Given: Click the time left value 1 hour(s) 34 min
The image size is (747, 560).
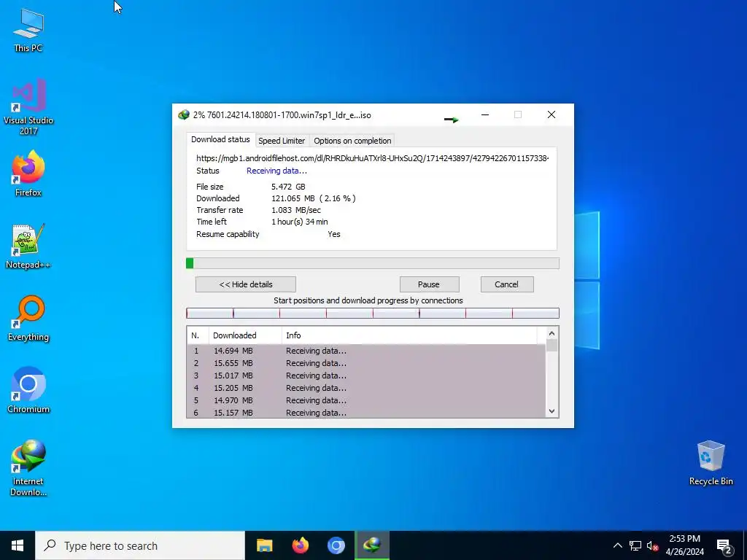Looking at the screenshot, I should (x=300, y=222).
